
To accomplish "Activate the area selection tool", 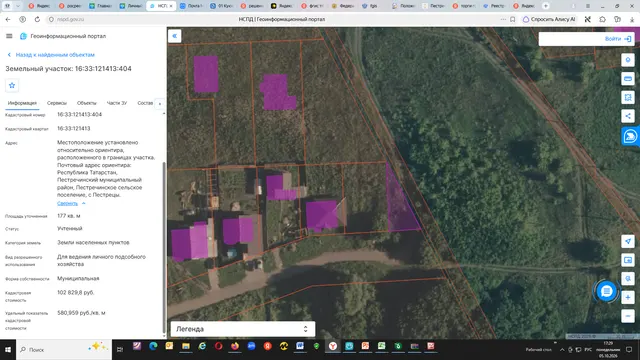I will pyautogui.click(x=628, y=98).
